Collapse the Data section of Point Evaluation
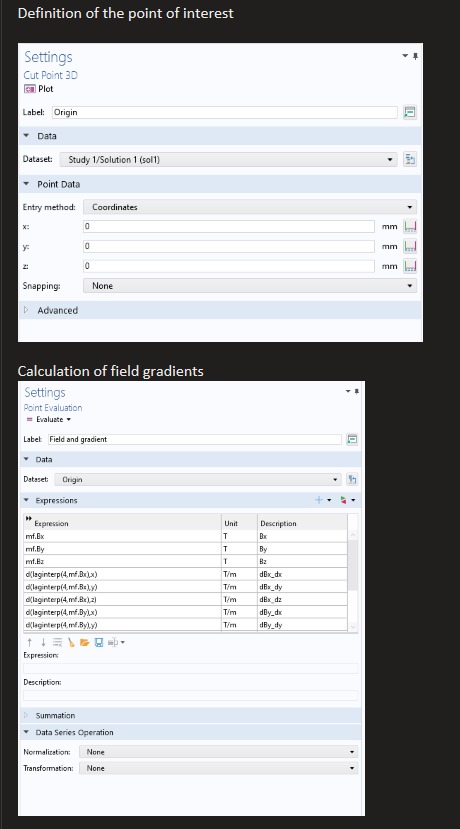This screenshot has height=829, width=460. (x=26, y=459)
